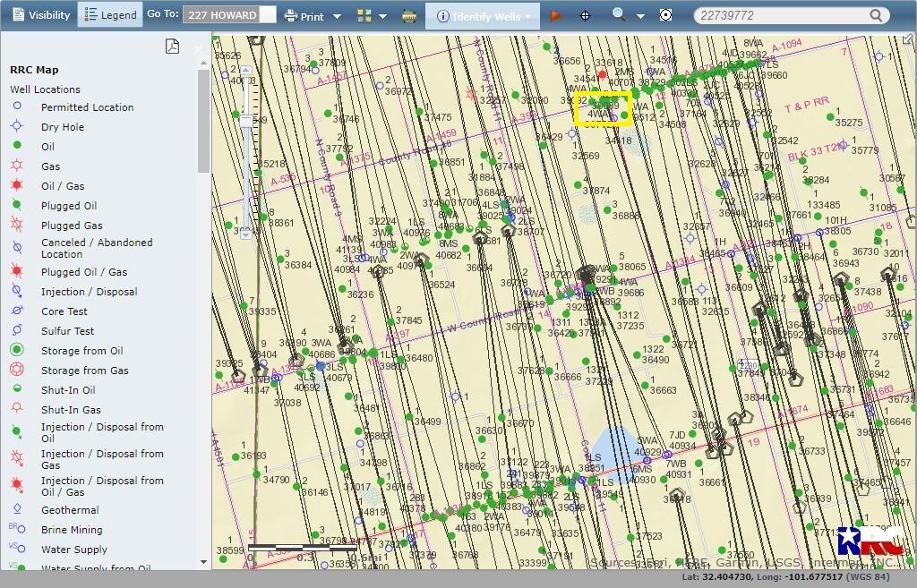
Task: Click the map zoom slider handle
Action: (x=246, y=121)
